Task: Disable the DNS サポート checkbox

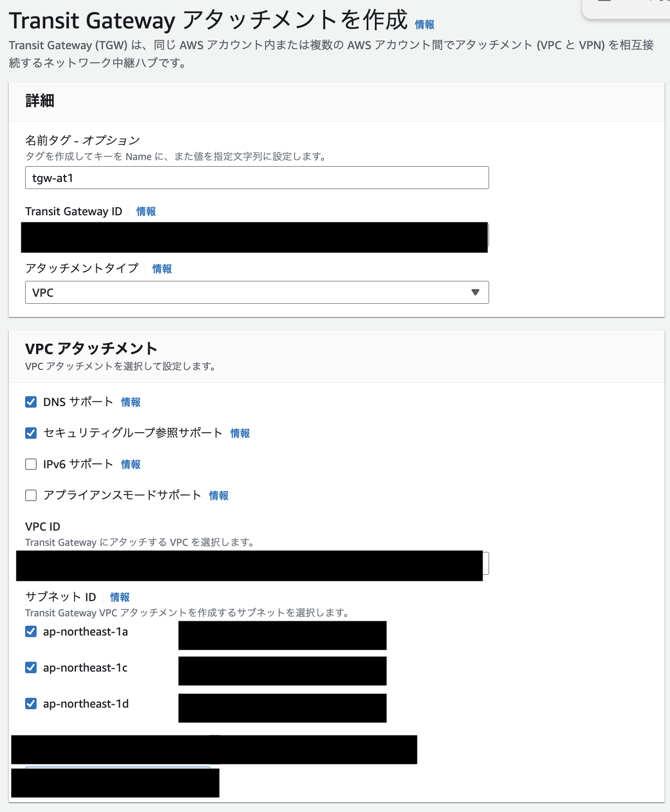Action: (31, 402)
